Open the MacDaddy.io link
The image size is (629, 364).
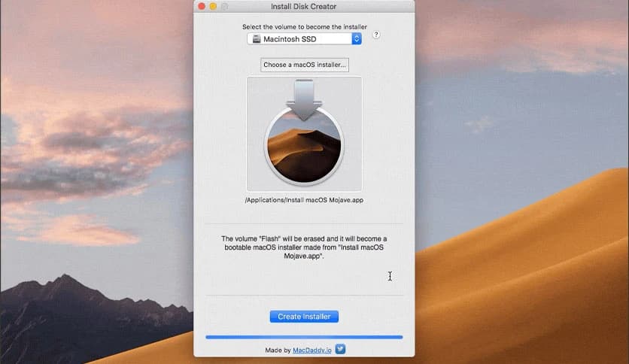312,350
